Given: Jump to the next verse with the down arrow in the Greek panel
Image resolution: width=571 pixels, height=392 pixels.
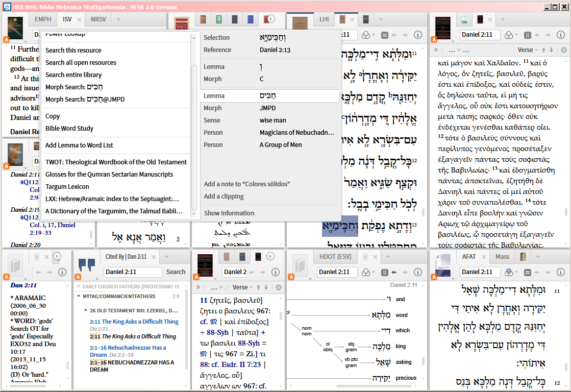Looking at the screenshot, I should click(x=552, y=50).
